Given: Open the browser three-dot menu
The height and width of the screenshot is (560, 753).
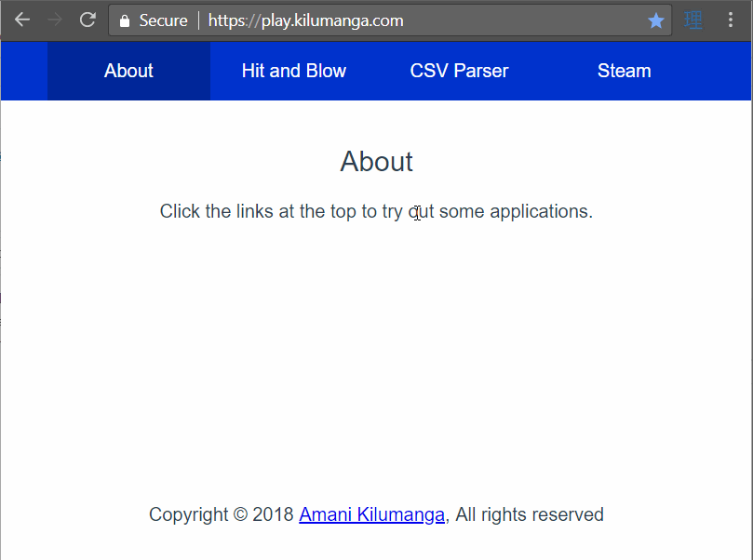Looking at the screenshot, I should [x=731, y=20].
